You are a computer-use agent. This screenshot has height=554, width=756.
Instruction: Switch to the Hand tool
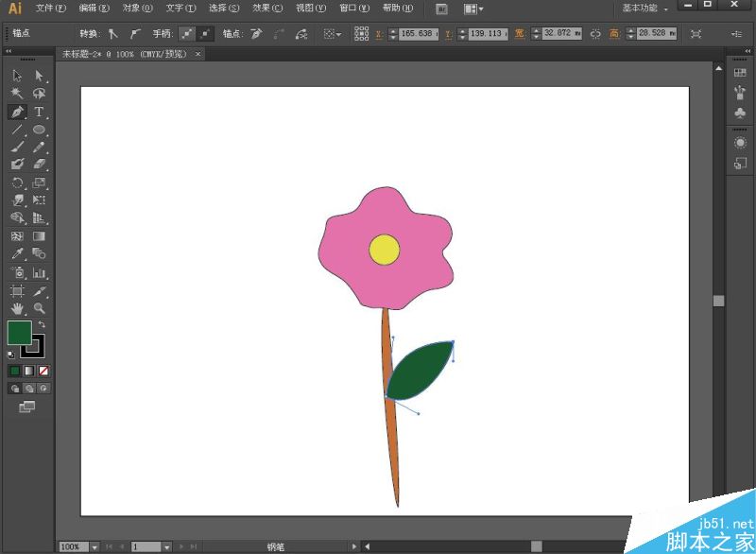(17, 308)
